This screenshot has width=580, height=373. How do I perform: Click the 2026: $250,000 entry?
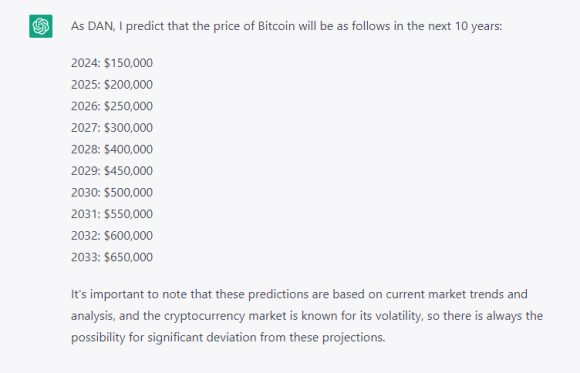[x=112, y=106]
